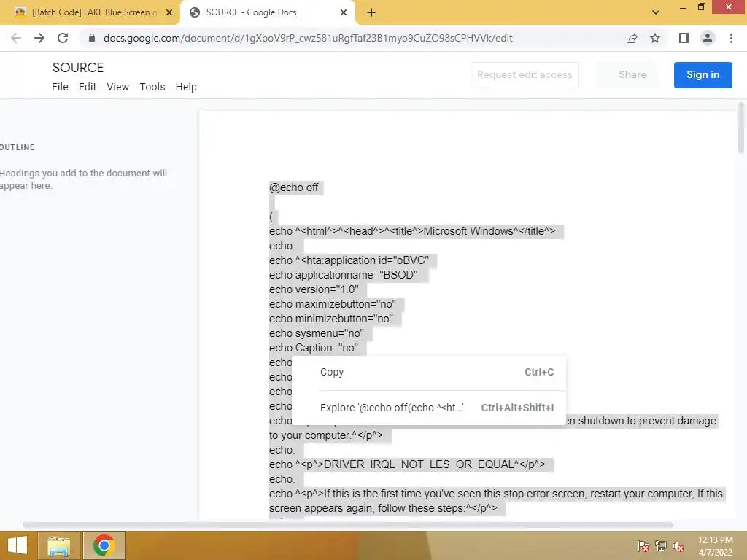The height and width of the screenshot is (560, 747).
Task: Click the browser forward arrow
Action: point(39,38)
